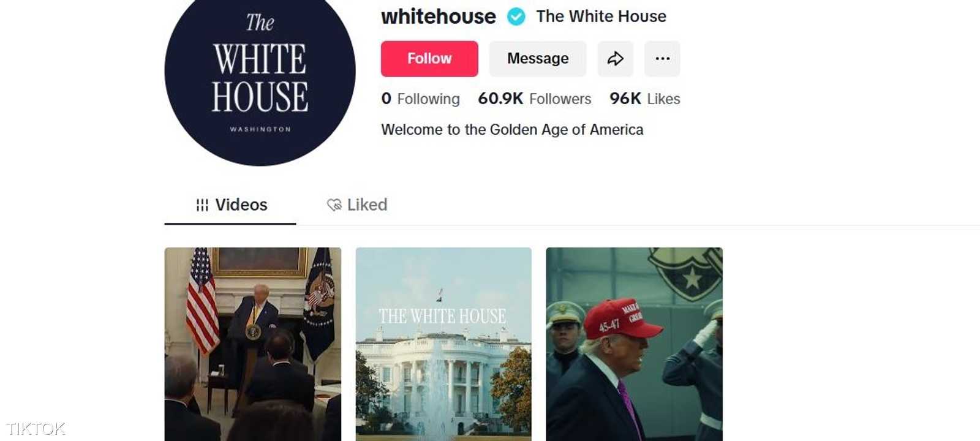This screenshot has width=980, height=441.
Task: View the 60.9K Followers list
Action: point(535,99)
